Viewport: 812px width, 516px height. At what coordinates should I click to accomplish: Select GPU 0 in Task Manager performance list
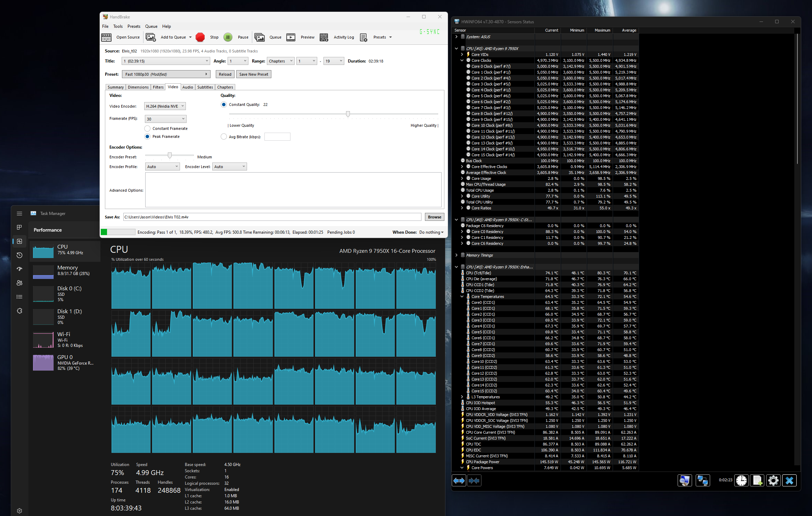(x=65, y=363)
